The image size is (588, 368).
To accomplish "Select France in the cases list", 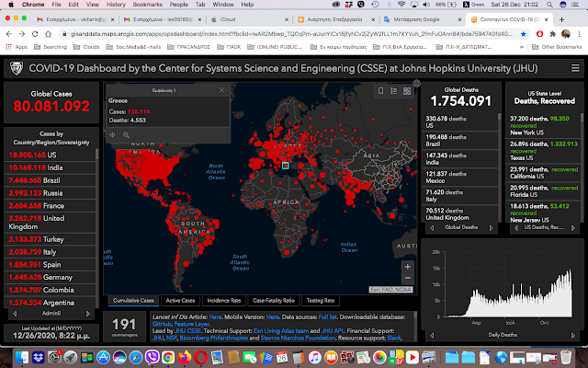I will pos(50,206).
